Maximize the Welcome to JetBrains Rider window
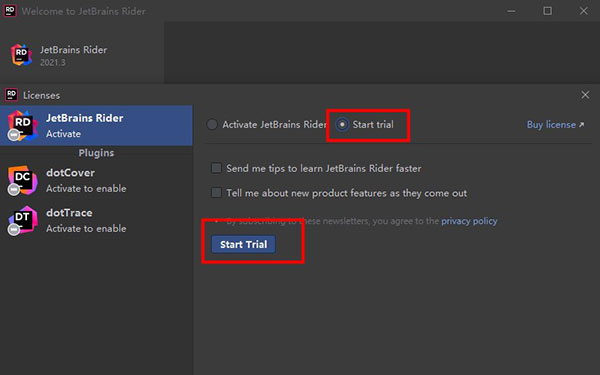This screenshot has width=600, height=375. (548, 11)
